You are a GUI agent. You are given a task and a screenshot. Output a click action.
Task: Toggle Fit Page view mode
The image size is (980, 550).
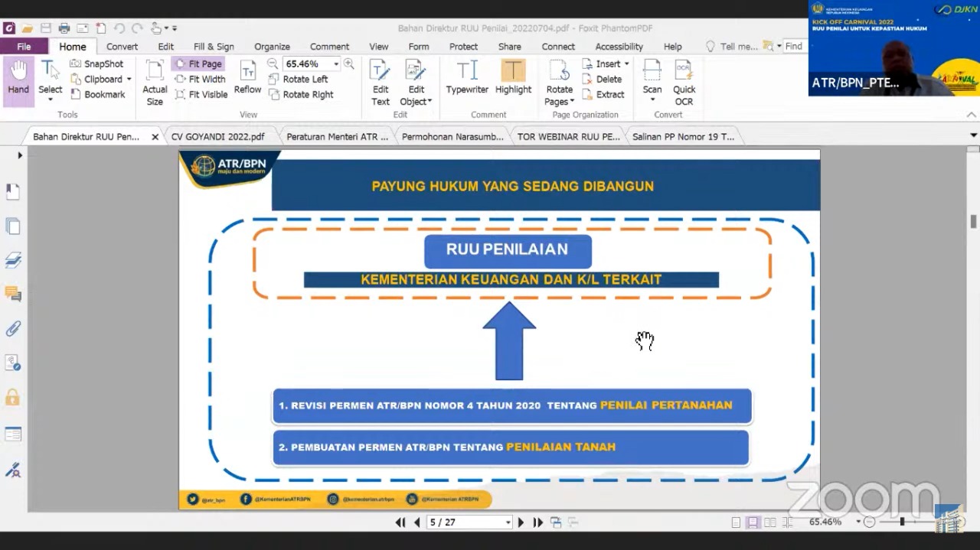(198, 64)
